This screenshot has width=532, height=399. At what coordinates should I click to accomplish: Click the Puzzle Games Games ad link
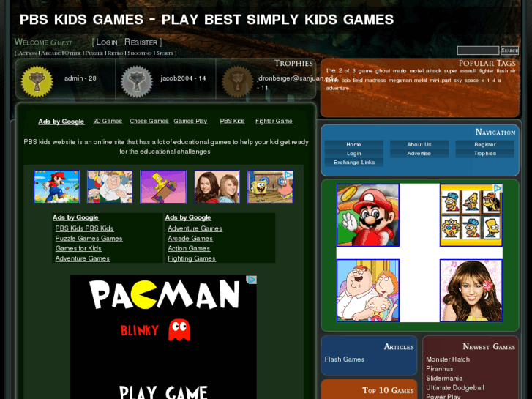point(89,239)
